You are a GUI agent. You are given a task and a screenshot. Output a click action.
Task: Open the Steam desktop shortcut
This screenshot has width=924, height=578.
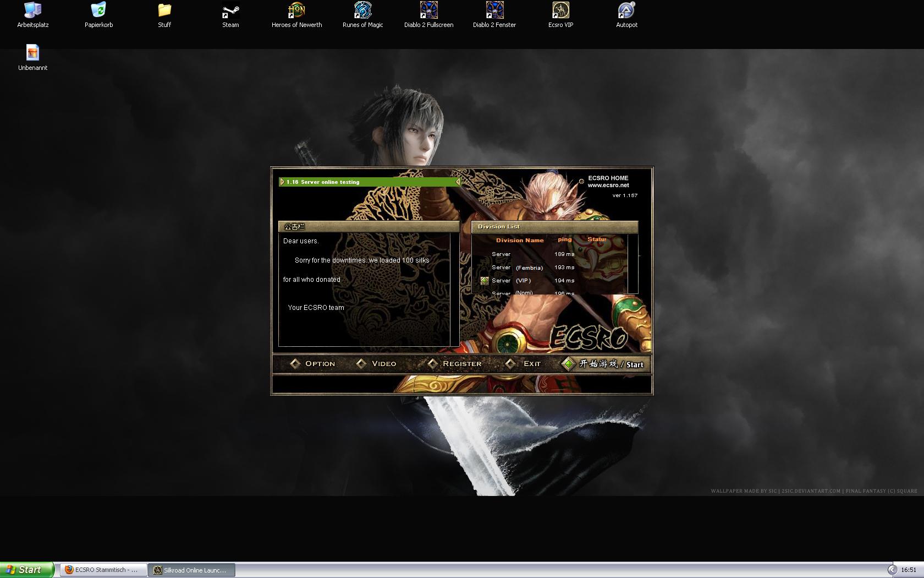(230, 10)
